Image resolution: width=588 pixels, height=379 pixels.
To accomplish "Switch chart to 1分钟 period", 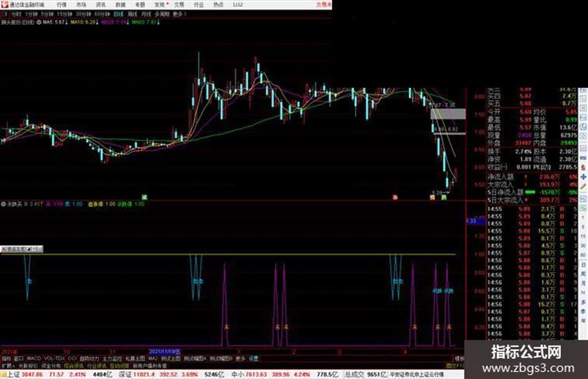I will [x=31, y=14].
